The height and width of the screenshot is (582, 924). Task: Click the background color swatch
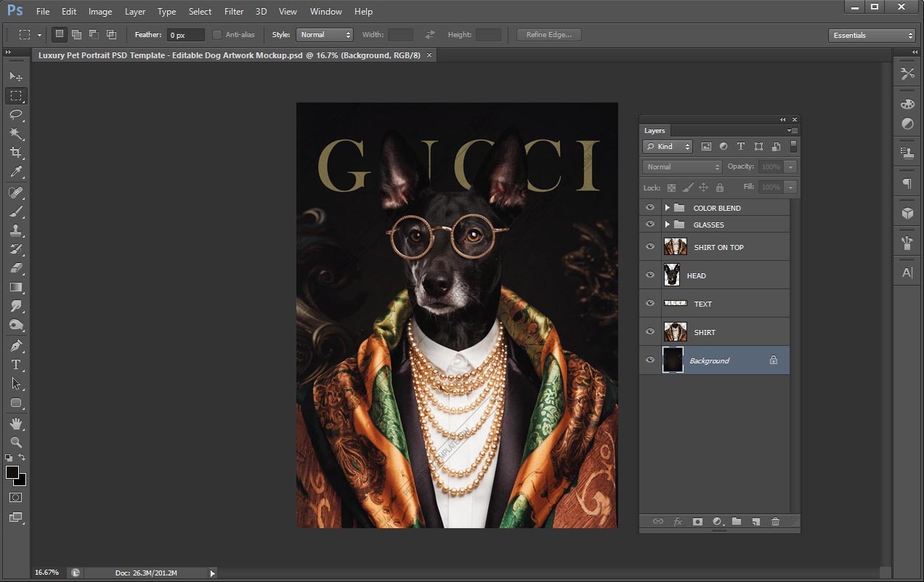click(22, 481)
